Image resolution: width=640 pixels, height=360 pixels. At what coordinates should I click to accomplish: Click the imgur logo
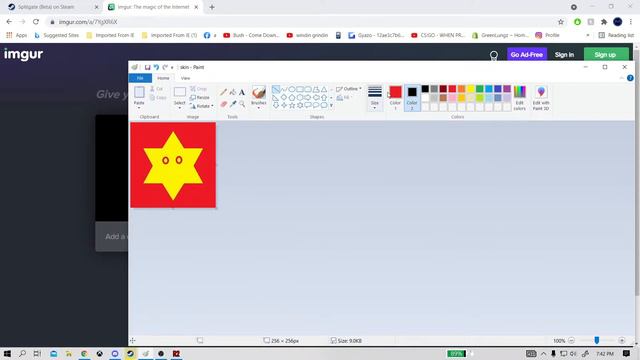pos(23,54)
